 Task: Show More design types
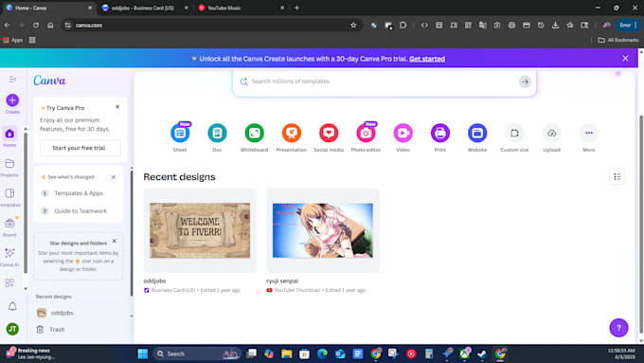point(588,134)
